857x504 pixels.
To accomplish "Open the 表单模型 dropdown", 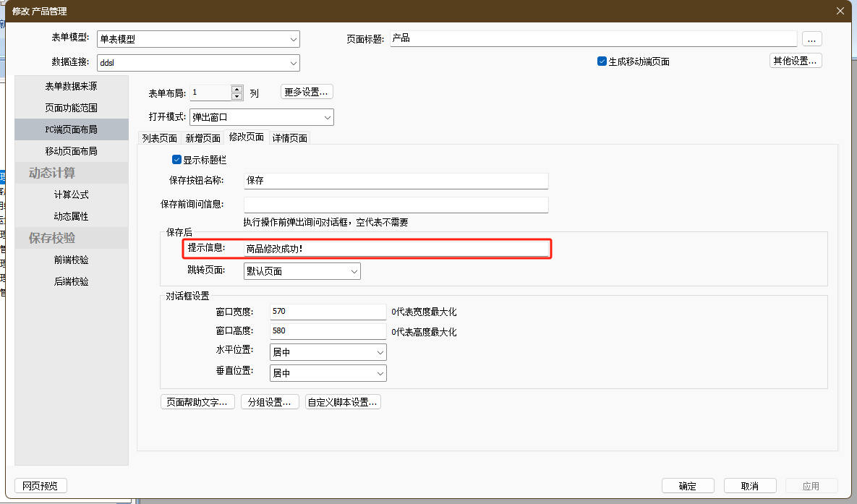I will [293, 40].
